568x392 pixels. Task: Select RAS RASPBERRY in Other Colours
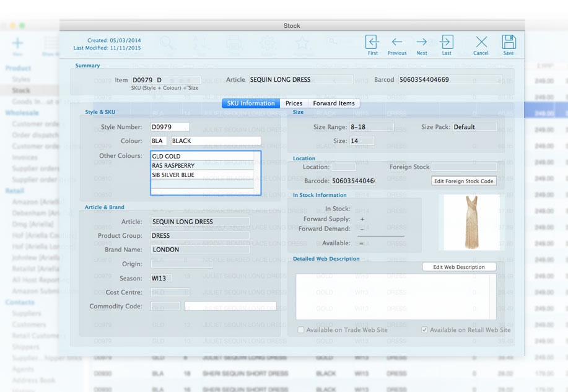coord(202,165)
